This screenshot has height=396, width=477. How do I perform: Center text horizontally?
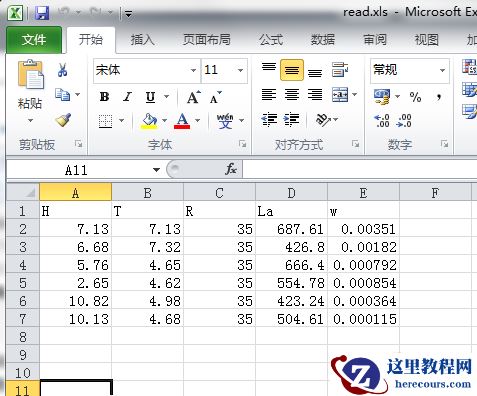click(x=292, y=95)
